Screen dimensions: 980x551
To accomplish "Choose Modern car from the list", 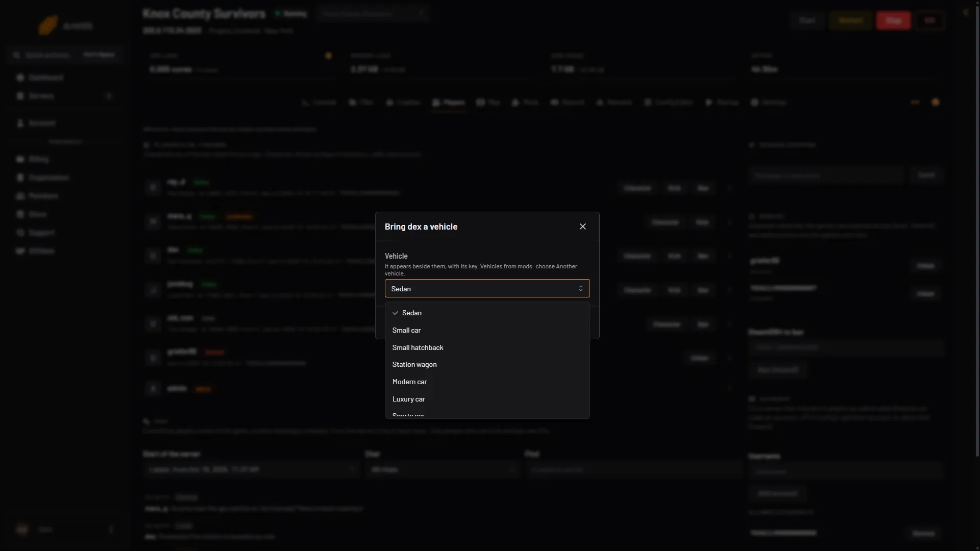I will point(487,382).
